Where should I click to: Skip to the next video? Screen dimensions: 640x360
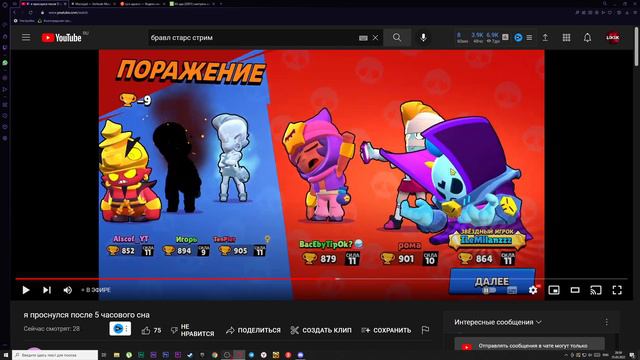point(47,290)
